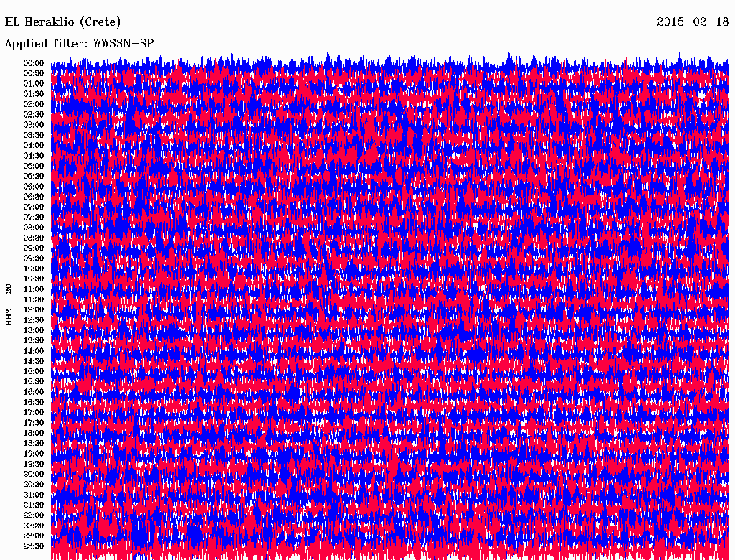Select the 20:30 time label
735x560 pixels.
point(33,485)
